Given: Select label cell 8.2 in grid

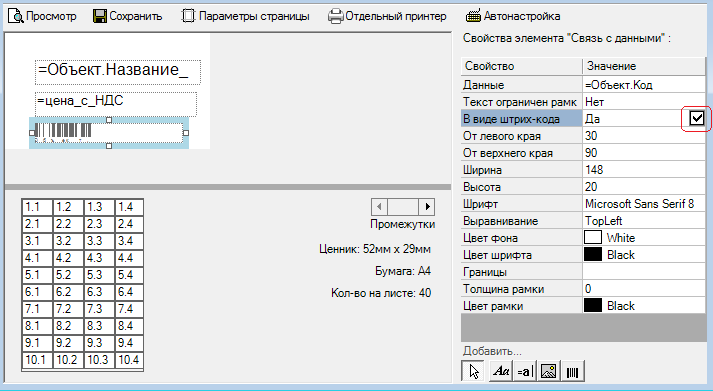Looking at the screenshot, I should [x=68, y=326].
